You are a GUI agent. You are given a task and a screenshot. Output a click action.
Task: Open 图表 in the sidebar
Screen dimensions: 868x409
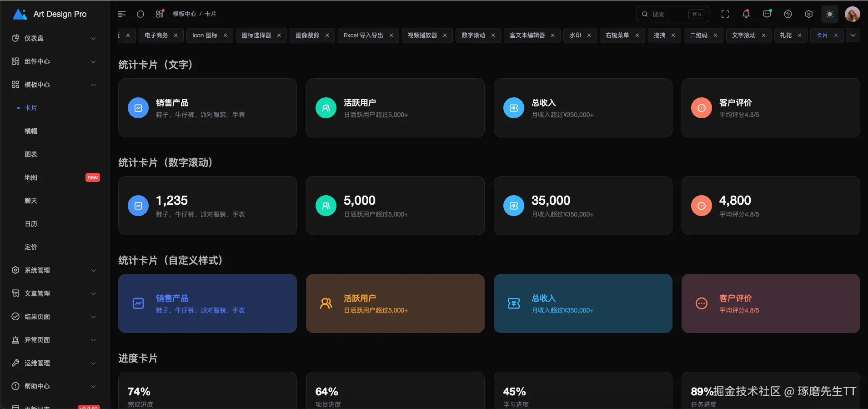pyautogui.click(x=55, y=154)
